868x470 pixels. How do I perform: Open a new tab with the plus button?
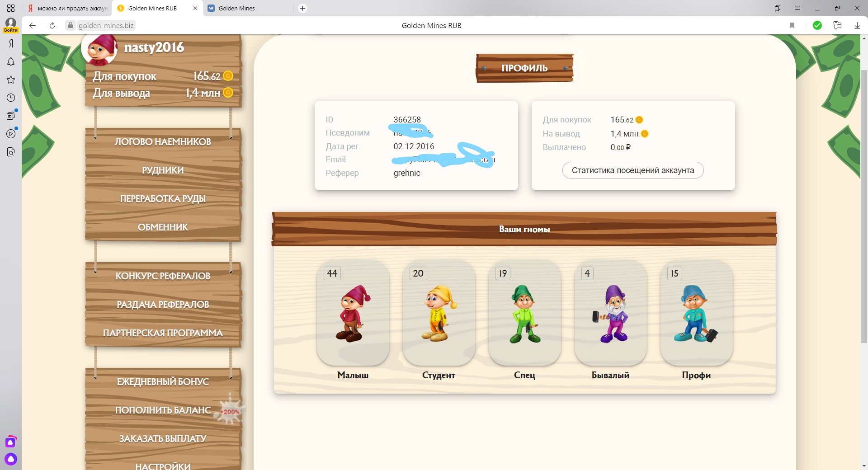click(x=303, y=8)
